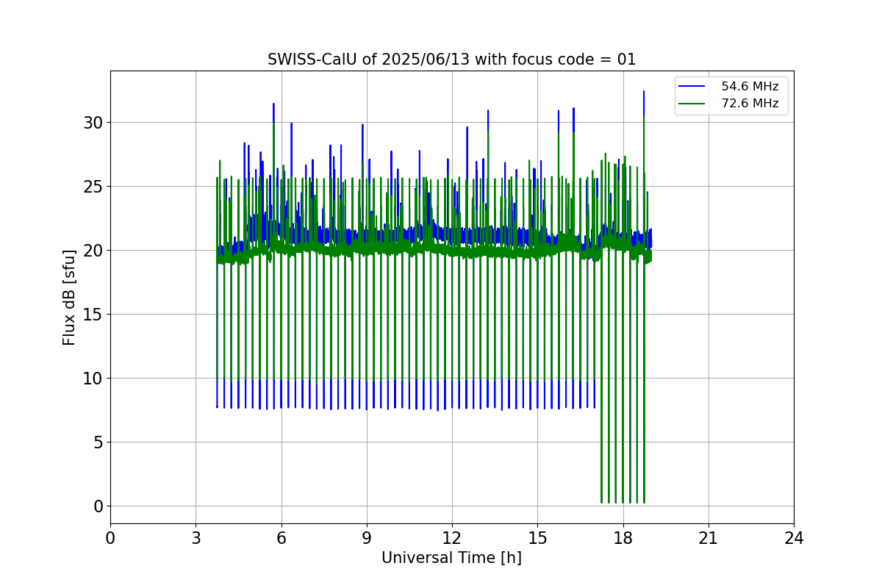The image size is (882, 588).
Task: Click y-axis tick label 10
Action: (x=93, y=379)
